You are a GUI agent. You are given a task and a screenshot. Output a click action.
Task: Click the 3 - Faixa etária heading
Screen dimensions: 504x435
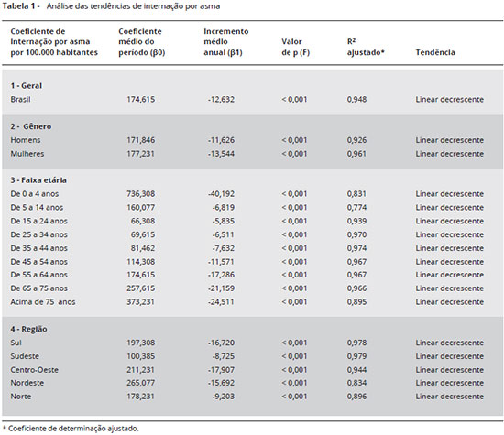38,180
